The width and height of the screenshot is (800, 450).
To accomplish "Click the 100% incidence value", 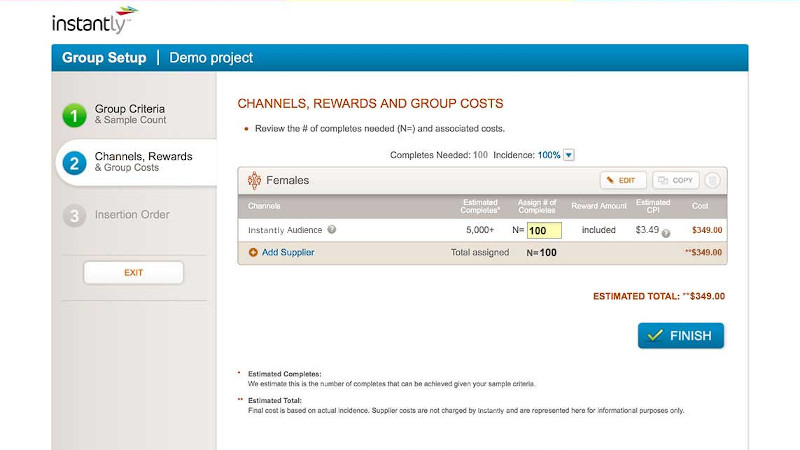I will click(549, 155).
